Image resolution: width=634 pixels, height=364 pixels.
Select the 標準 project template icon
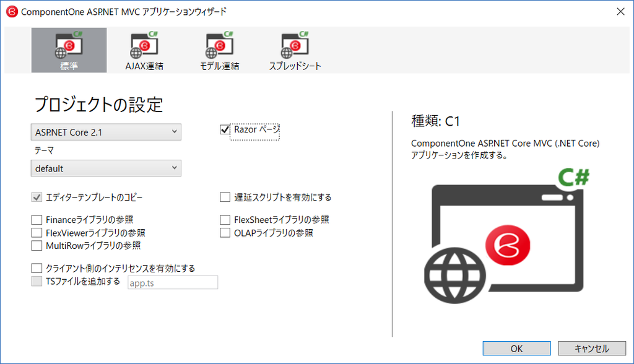pos(69,50)
